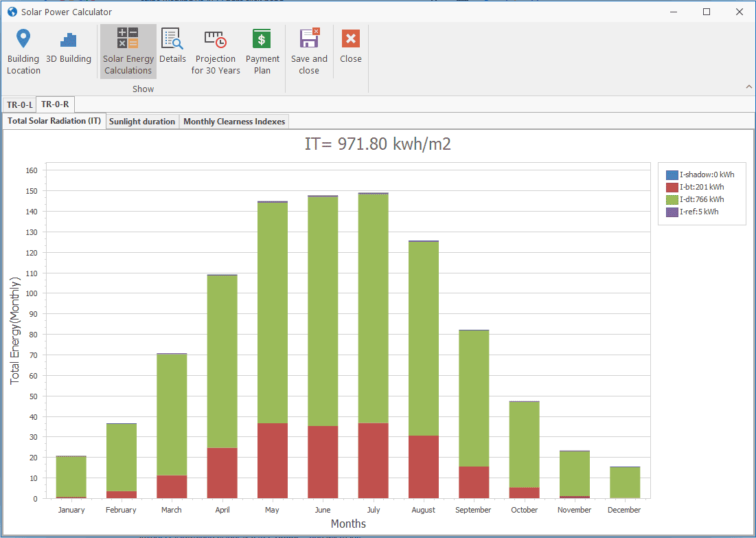
Task: Collapse the ribbon with the chevron arrow
Action: click(x=748, y=87)
